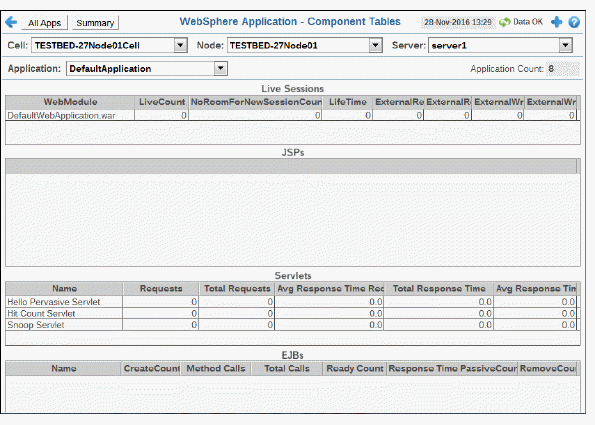Sort by NoRoomForNewSessionCount column header
The image size is (595, 425).
[255, 102]
